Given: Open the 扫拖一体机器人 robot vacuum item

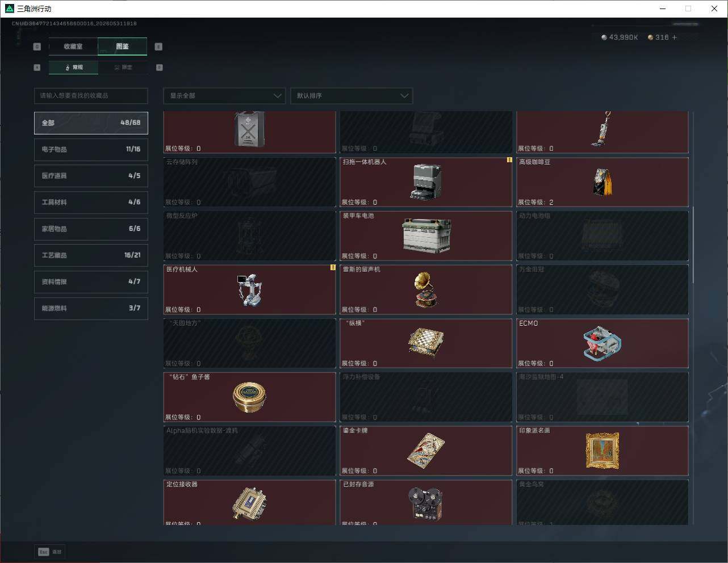Looking at the screenshot, I should 426,182.
